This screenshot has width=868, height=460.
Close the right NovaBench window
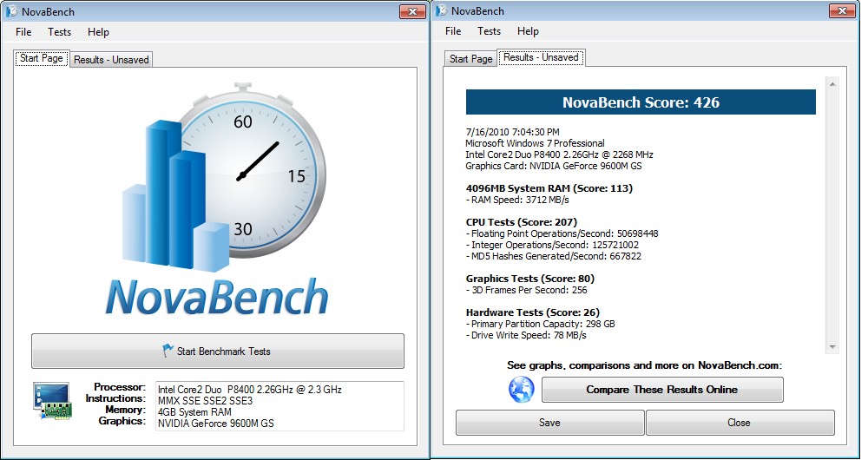(842, 10)
